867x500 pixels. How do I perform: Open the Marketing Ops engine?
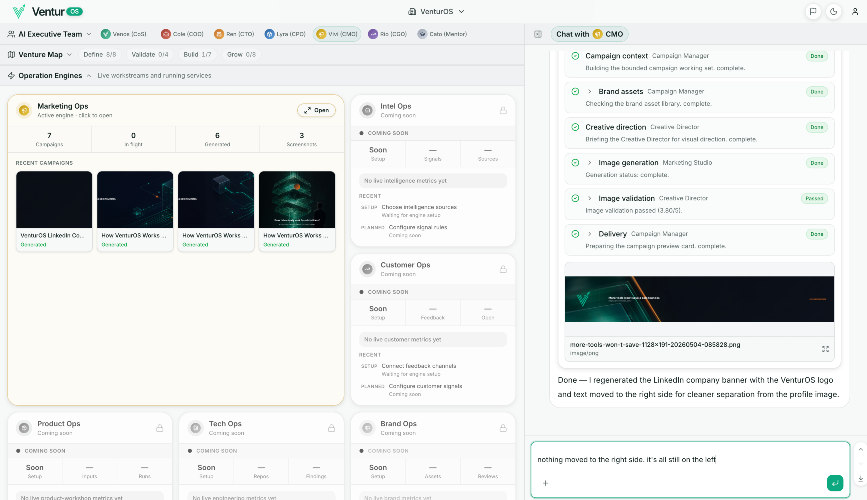(x=316, y=110)
